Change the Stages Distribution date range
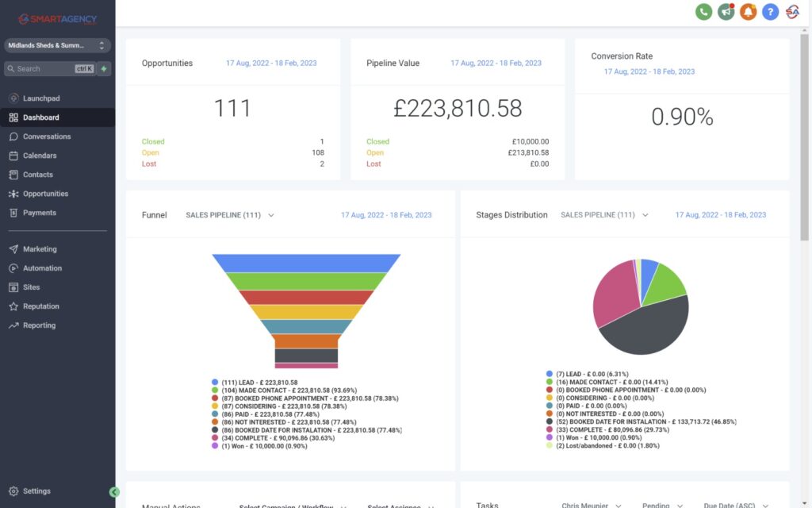Viewport: 812px width, 508px height. [720, 214]
